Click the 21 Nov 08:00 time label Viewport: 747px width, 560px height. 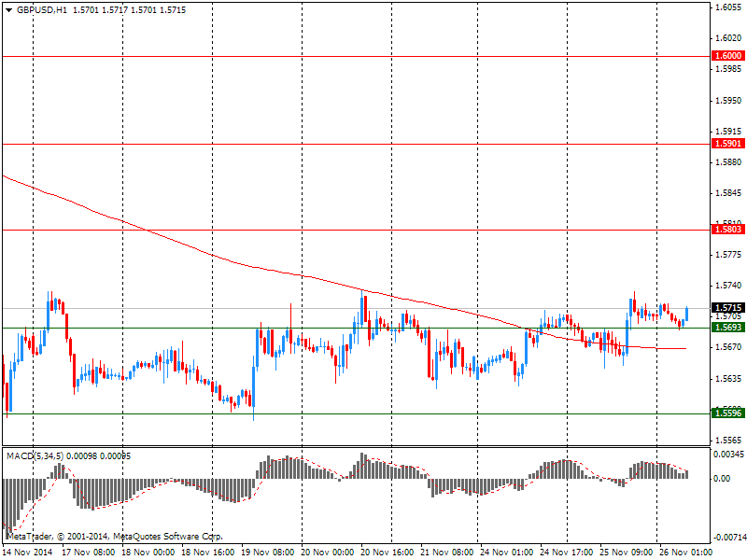click(447, 553)
